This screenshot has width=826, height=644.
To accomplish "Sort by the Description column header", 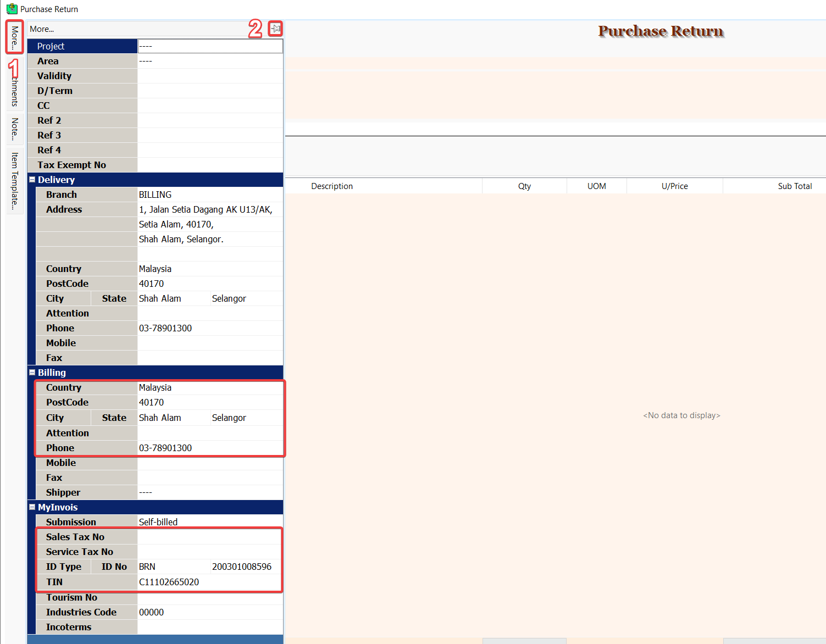I will click(332, 186).
